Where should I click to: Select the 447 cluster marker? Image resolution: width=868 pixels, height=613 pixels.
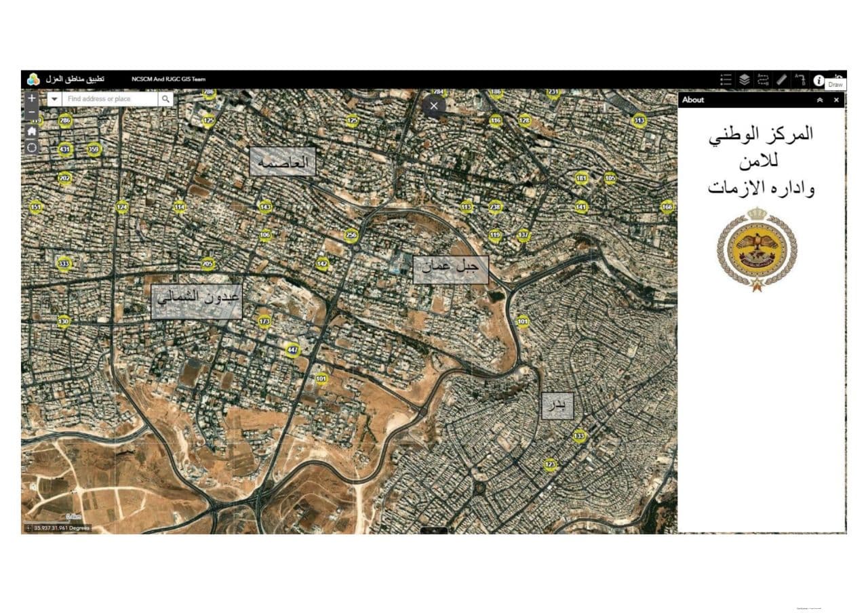[292, 350]
